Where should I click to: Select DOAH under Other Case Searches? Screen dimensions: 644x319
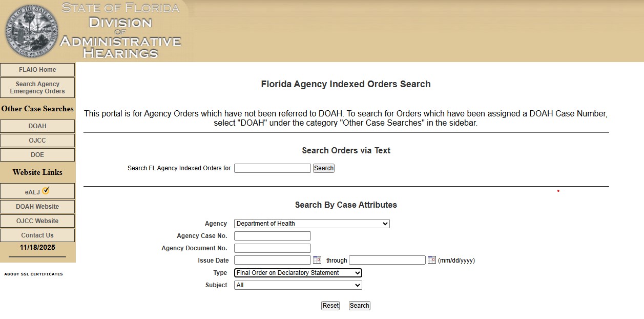coord(37,126)
